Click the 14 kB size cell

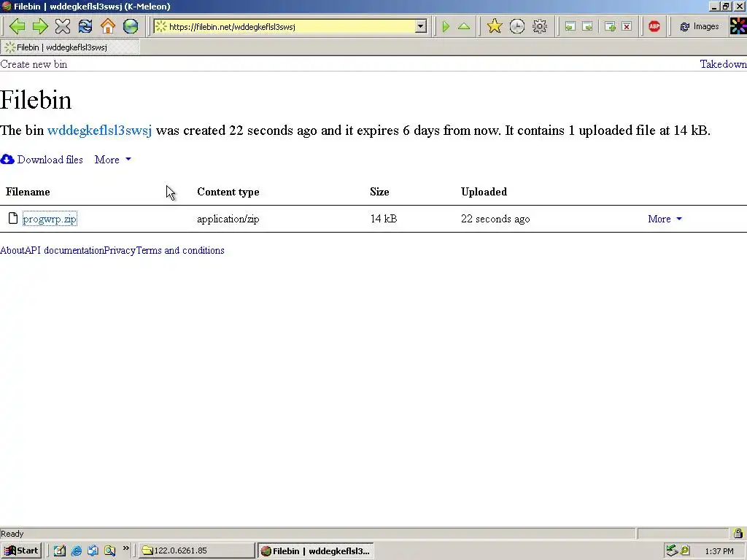coord(384,219)
